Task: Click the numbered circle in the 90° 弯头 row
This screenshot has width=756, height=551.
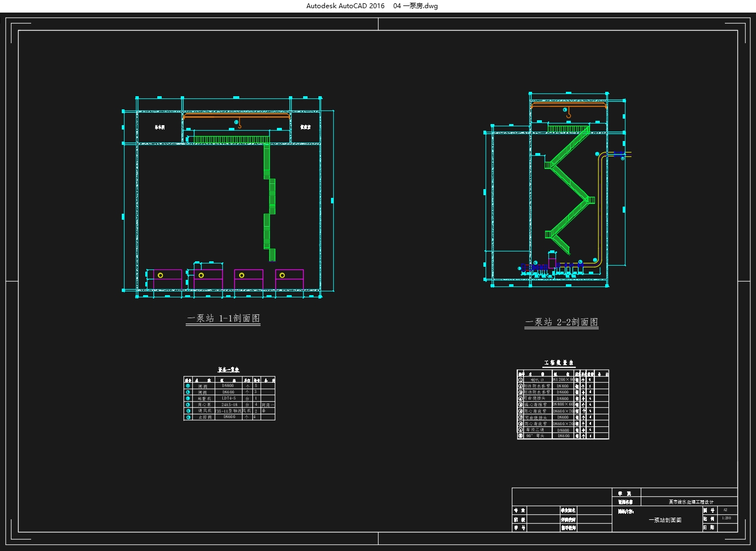Action: pos(521,436)
